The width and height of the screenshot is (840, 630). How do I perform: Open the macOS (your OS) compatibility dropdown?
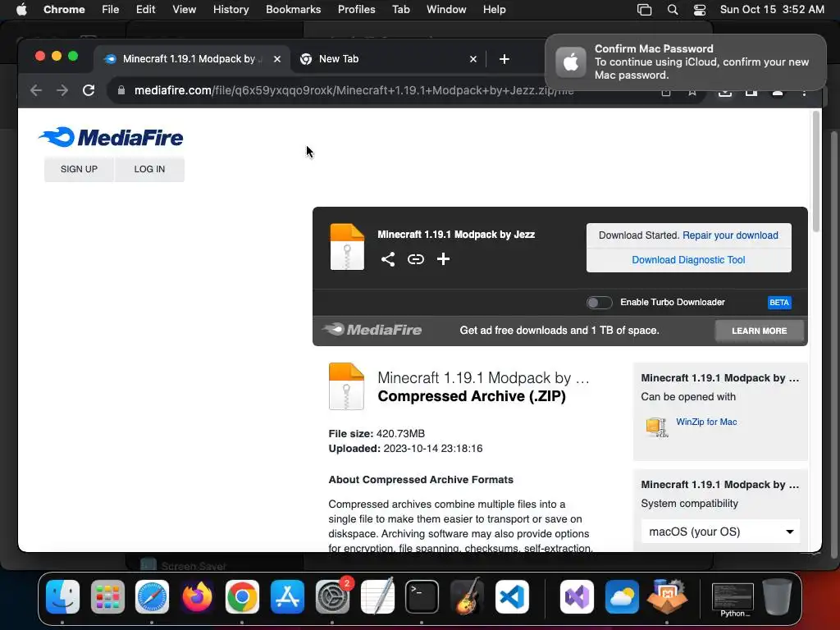[720, 532]
